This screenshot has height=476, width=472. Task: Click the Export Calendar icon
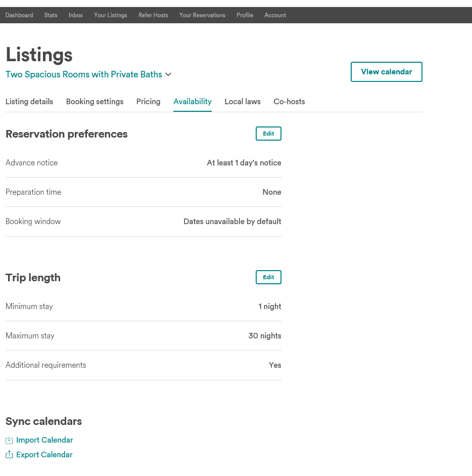click(9, 455)
